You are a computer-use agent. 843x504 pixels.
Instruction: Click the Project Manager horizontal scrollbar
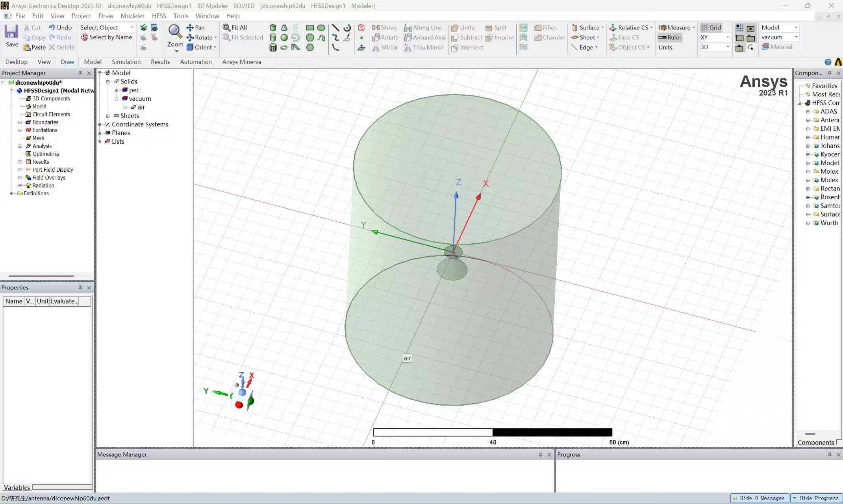pos(41,276)
